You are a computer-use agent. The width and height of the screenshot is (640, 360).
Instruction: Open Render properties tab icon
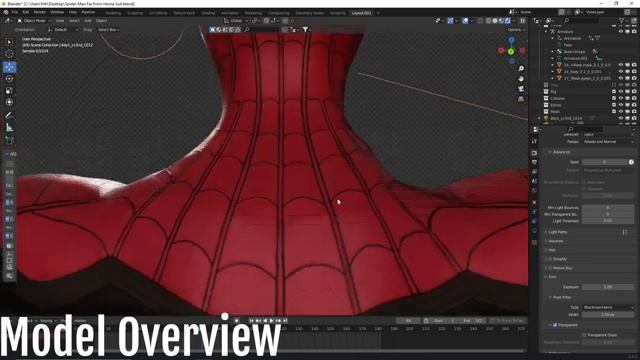(x=534, y=153)
